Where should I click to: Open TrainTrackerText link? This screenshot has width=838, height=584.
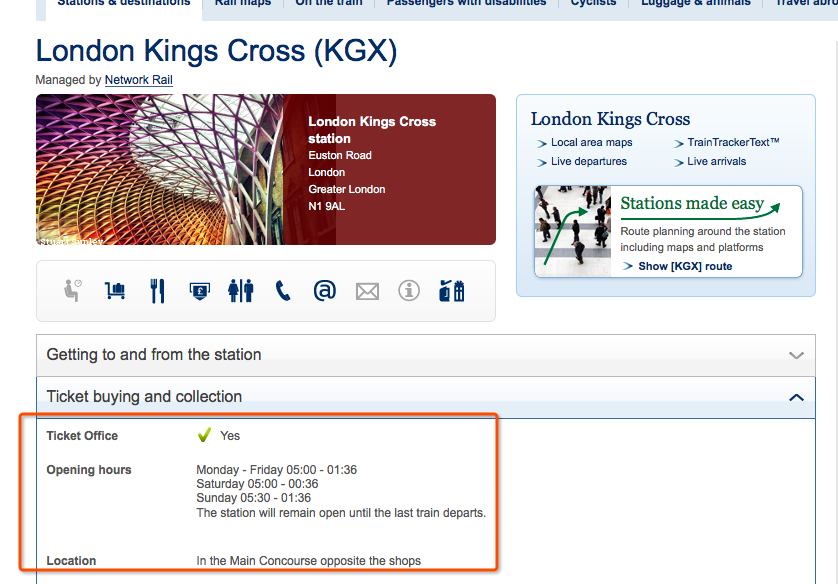tap(733, 142)
